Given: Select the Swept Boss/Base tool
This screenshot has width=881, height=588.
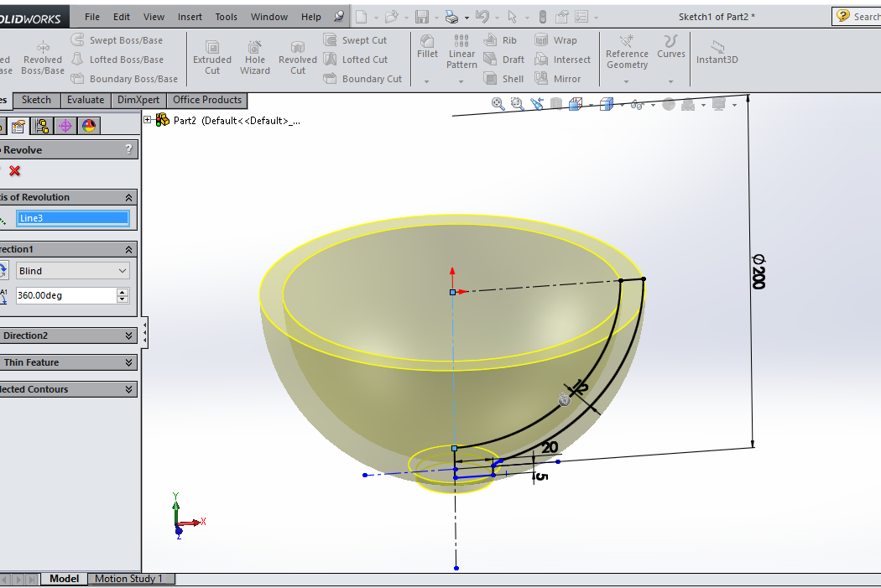Looking at the screenshot, I should [117, 40].
